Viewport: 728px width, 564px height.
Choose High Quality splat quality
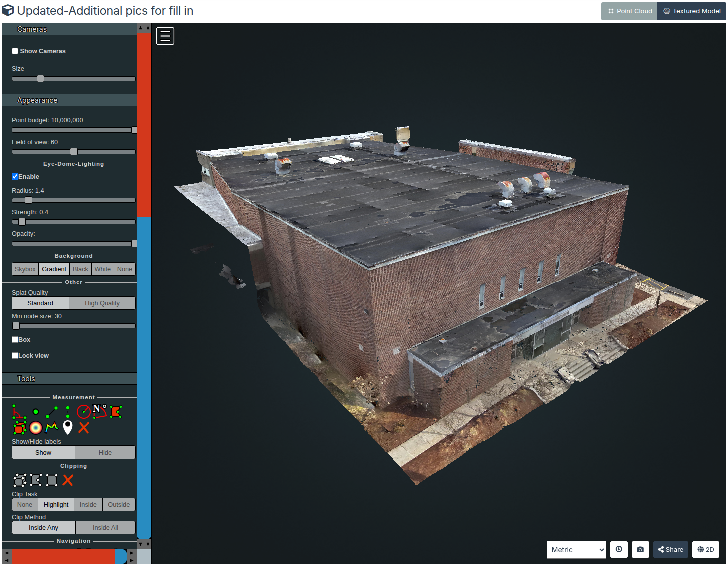point(102,303)
